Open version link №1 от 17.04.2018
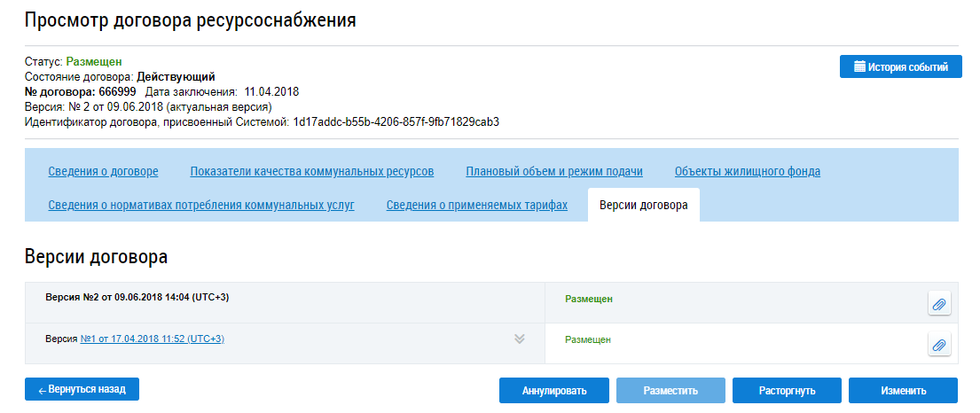980x413 pixels. [x=152, y=339]
